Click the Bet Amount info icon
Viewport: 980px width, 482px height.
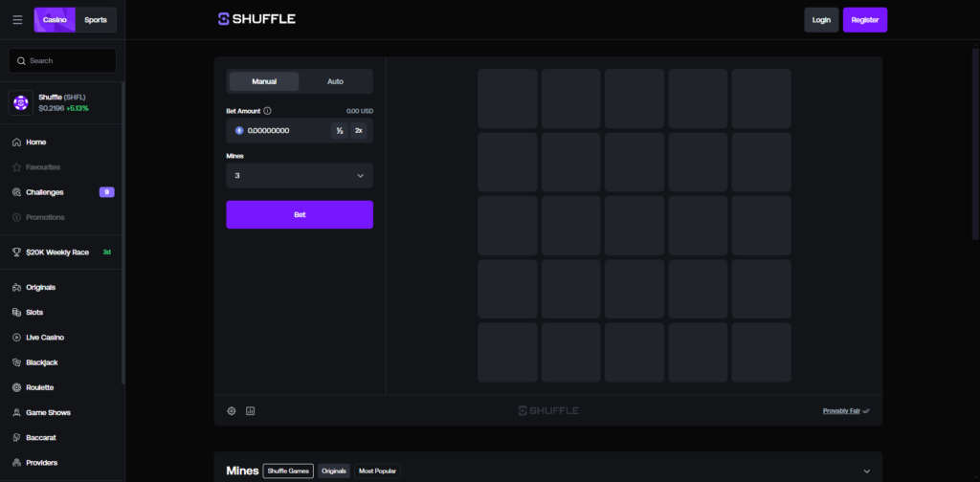pyautogui.click(x=268, y=111)
